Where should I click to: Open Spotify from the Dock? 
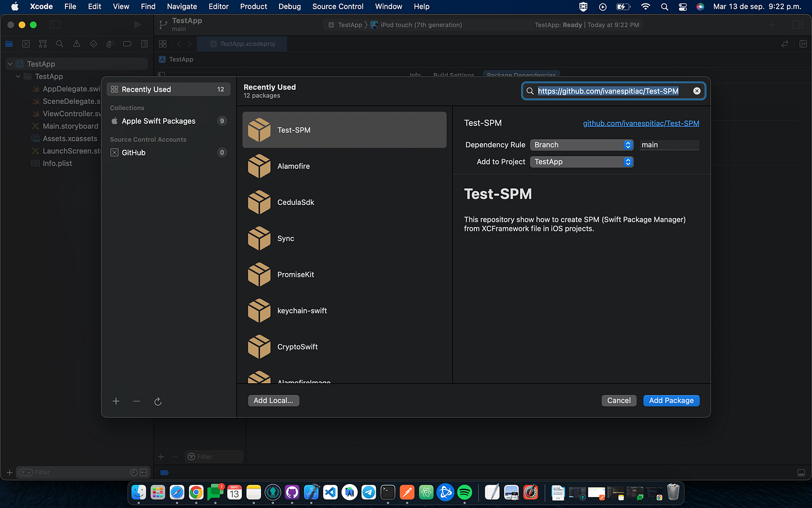[x=465, y=492]
